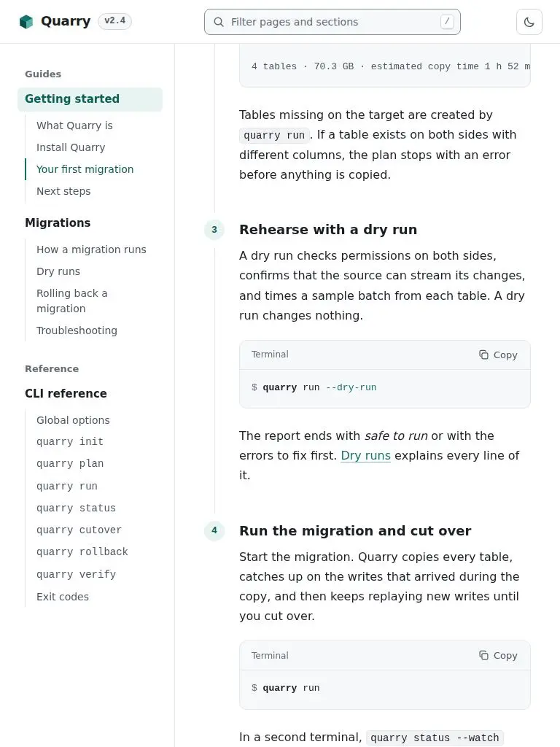The image size is (560, 747).
Task: Click the slash shortcut key badge
Action: (447, 21)
